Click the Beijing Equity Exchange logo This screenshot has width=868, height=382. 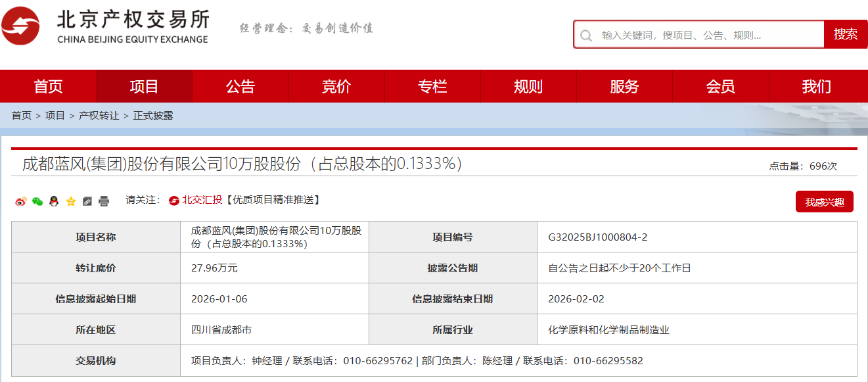click(x=105, y=26)
